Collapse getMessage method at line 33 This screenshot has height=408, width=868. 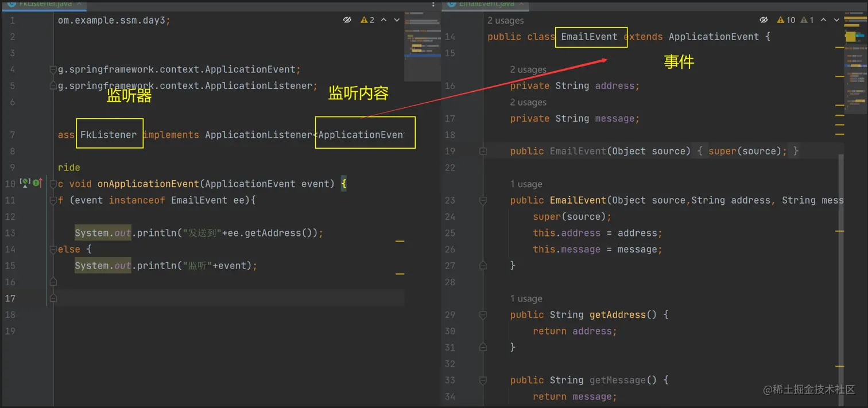[x=483, y=380]
